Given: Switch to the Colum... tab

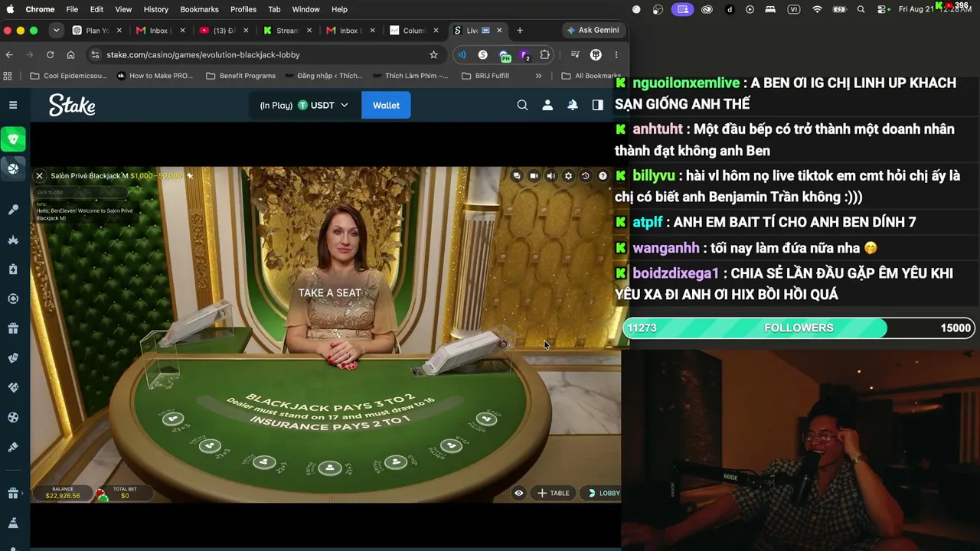Looking at the screenshot, I should pyautogui.click(x=414, y=31).
